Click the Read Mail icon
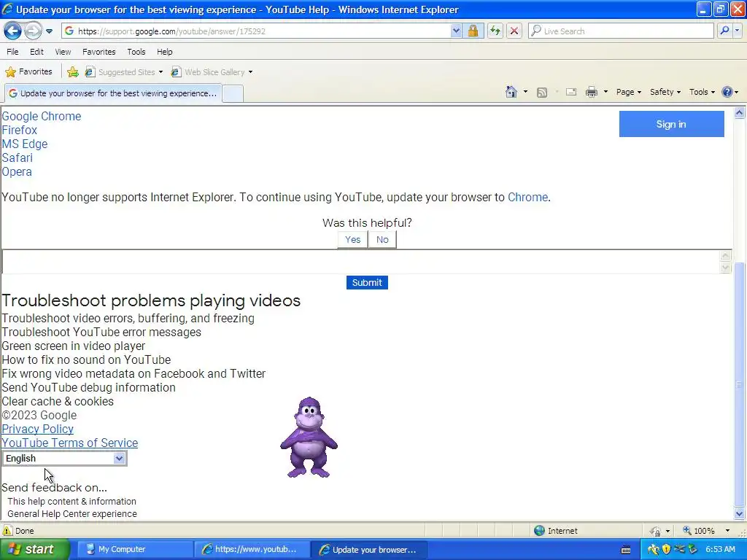Image resolution: width=747 pixels, height=560 pixels. pos(571,92)
